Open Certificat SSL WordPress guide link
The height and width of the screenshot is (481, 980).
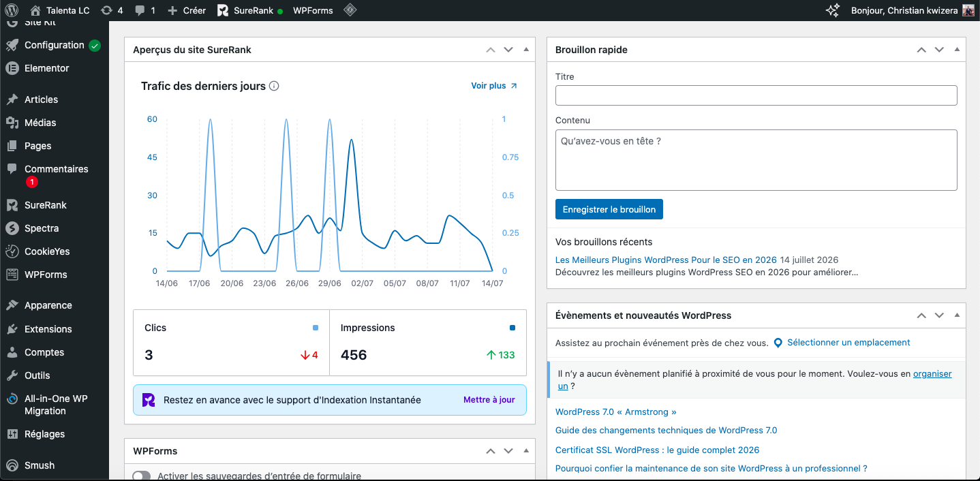pos(657,450)
